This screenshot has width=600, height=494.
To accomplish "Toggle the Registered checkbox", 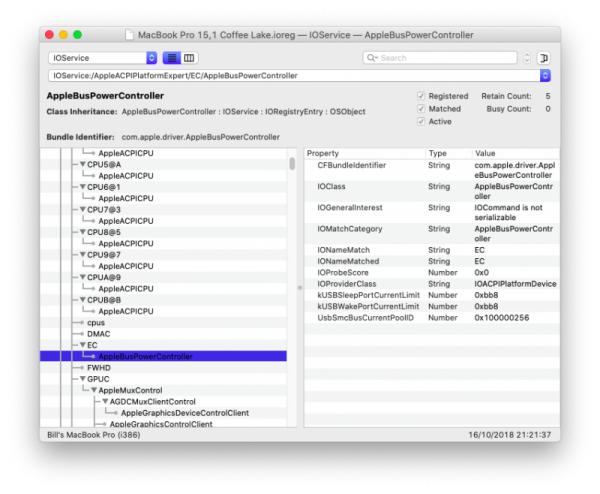I will click(421, 96).
